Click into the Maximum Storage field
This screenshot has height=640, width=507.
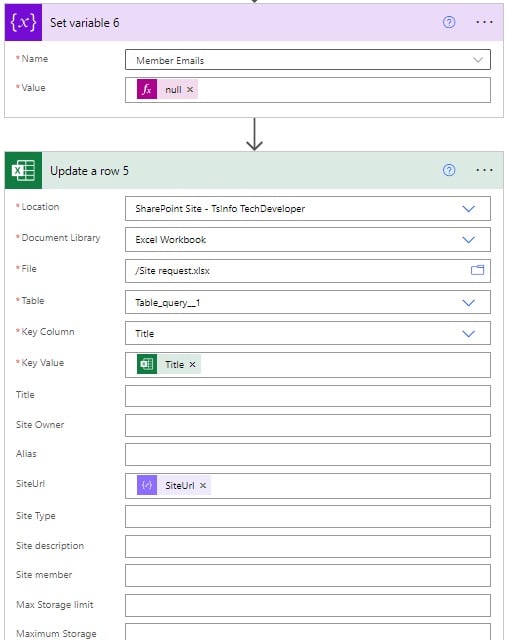[308, 632]
